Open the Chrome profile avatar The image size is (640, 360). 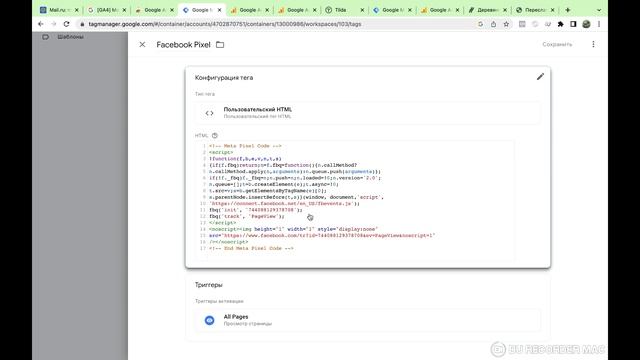point(586,24)
